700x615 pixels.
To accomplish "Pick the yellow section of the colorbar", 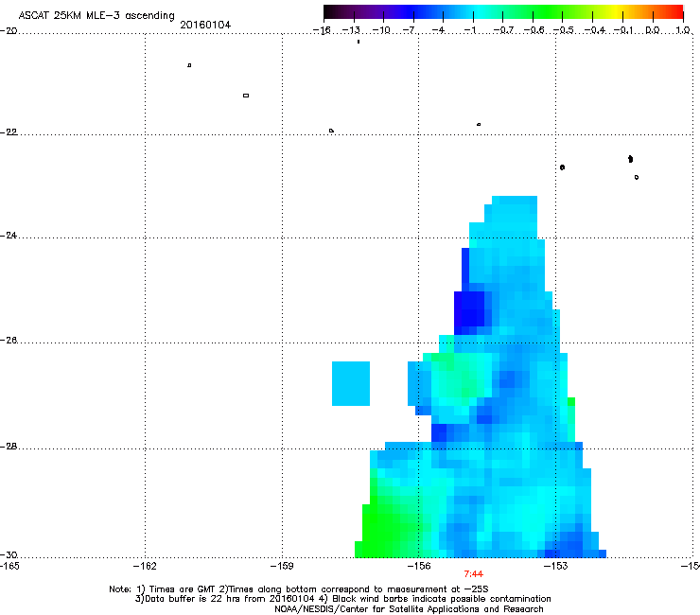I will click(616, 12).
